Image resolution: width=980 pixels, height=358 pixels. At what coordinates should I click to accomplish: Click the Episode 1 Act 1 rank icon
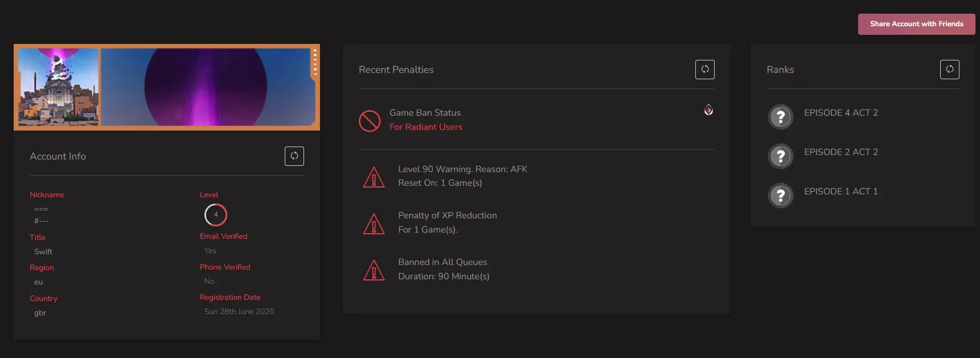pos(781,196)
